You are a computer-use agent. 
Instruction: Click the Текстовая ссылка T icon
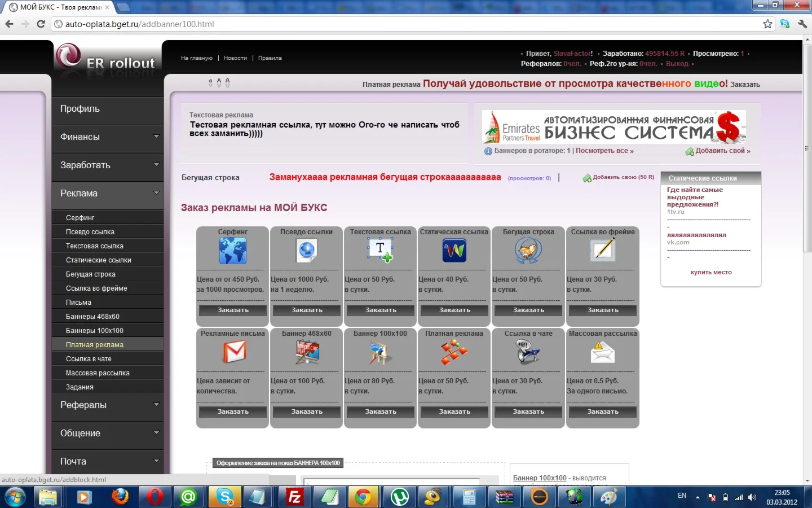381,250
